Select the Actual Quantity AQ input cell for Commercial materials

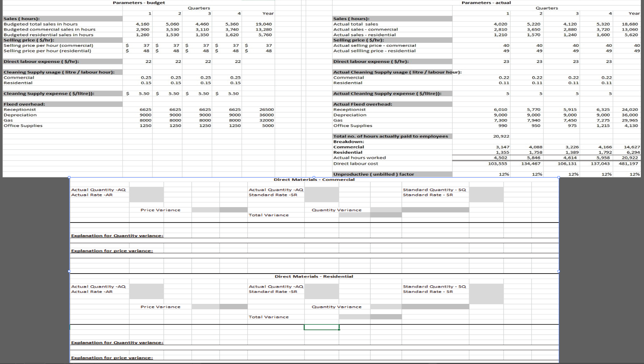146,190
